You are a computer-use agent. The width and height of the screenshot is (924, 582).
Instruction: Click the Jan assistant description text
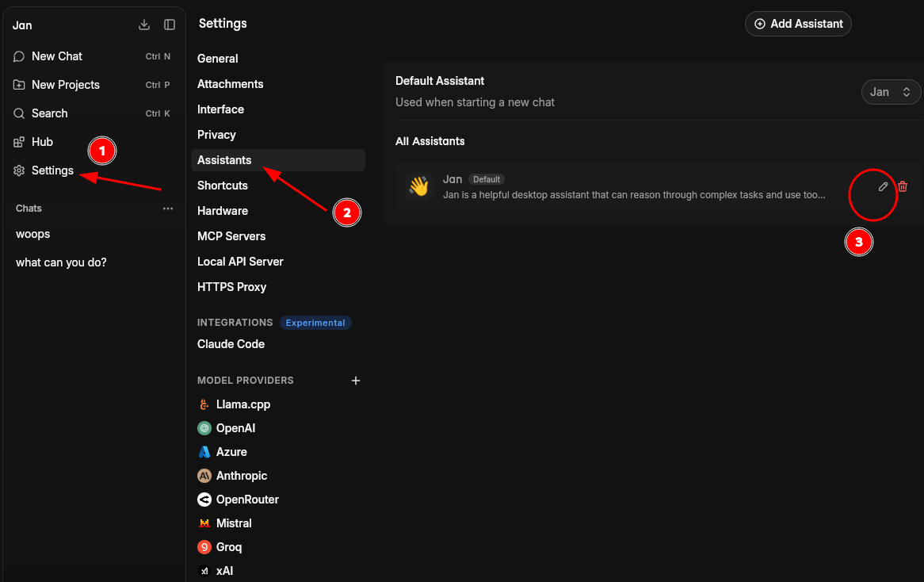pos(633,195)
